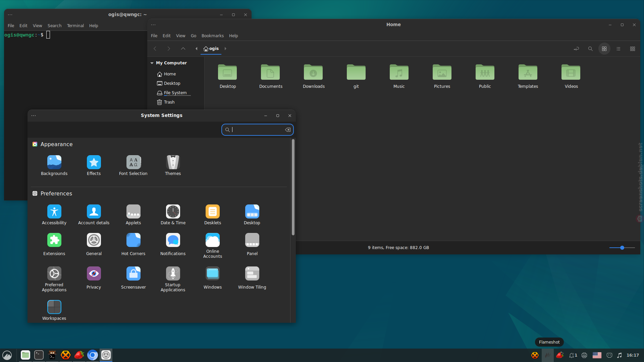
Task: Click the Chromium icon in taskbar
Action: [93, 355]
